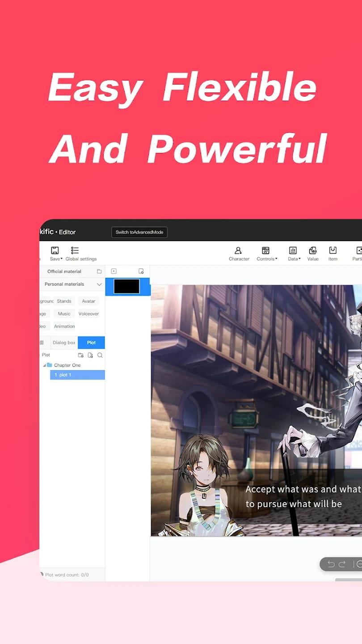
Task: Collapse the Personal materials section
Action: click(x=99, y=284)
